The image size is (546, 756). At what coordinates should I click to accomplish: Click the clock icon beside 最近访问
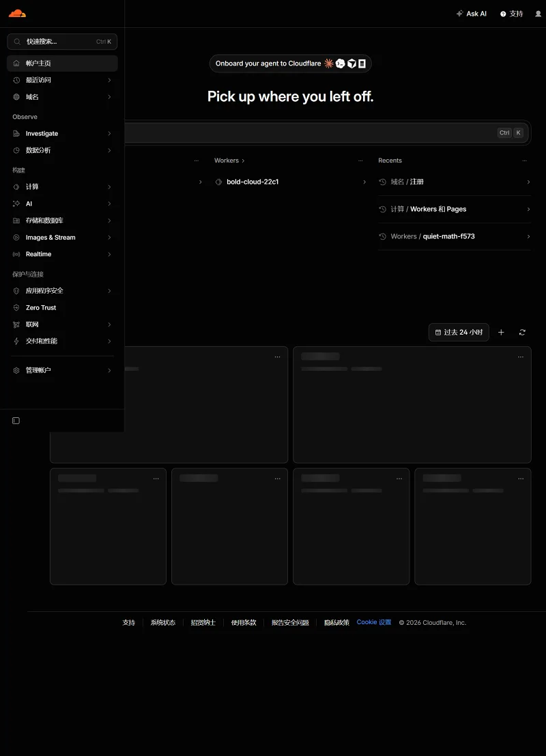click(16, 80)
